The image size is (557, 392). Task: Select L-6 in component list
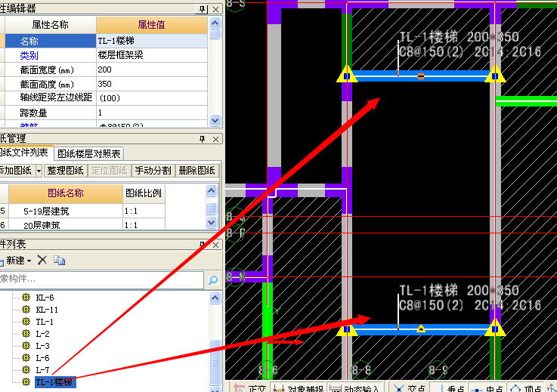42,358
